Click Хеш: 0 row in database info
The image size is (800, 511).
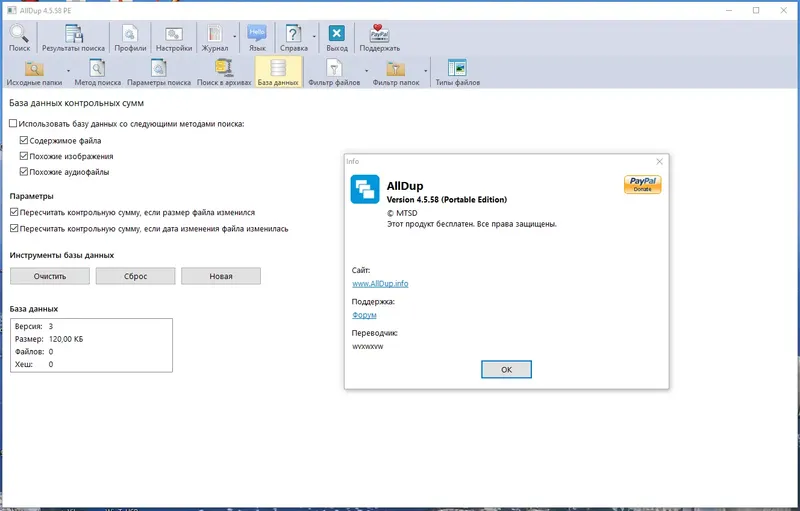click(x=34, y=365)
